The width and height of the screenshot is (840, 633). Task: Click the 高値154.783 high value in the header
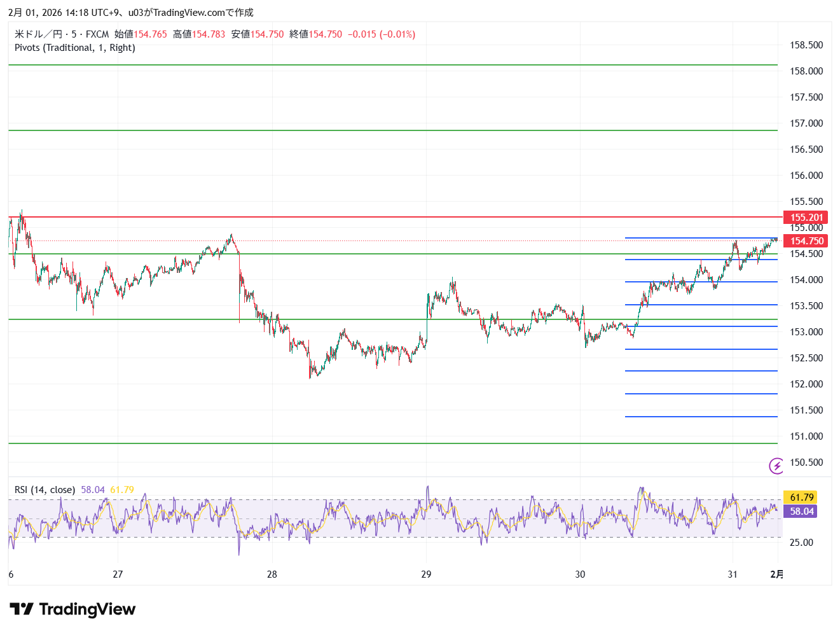point(199,34)
